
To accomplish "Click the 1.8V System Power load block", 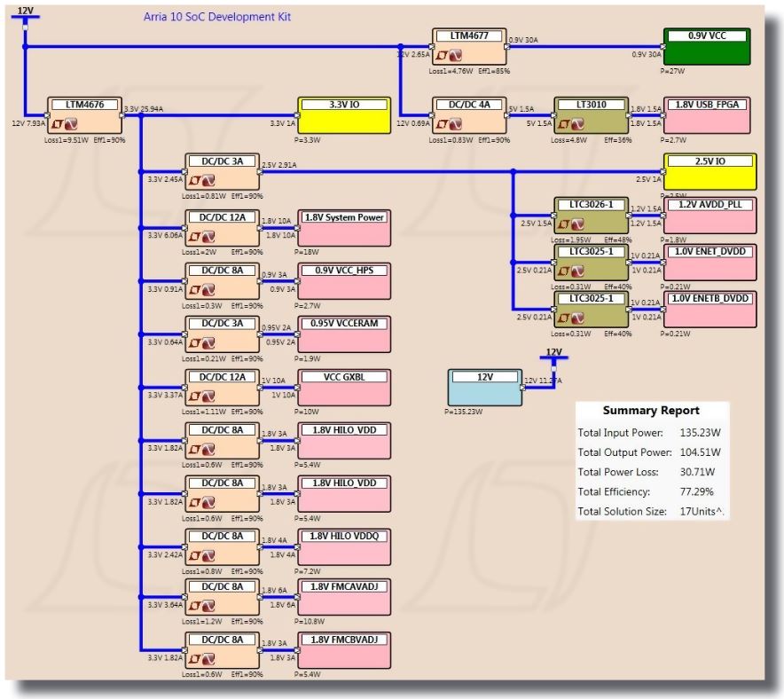I will click(343, 228).
